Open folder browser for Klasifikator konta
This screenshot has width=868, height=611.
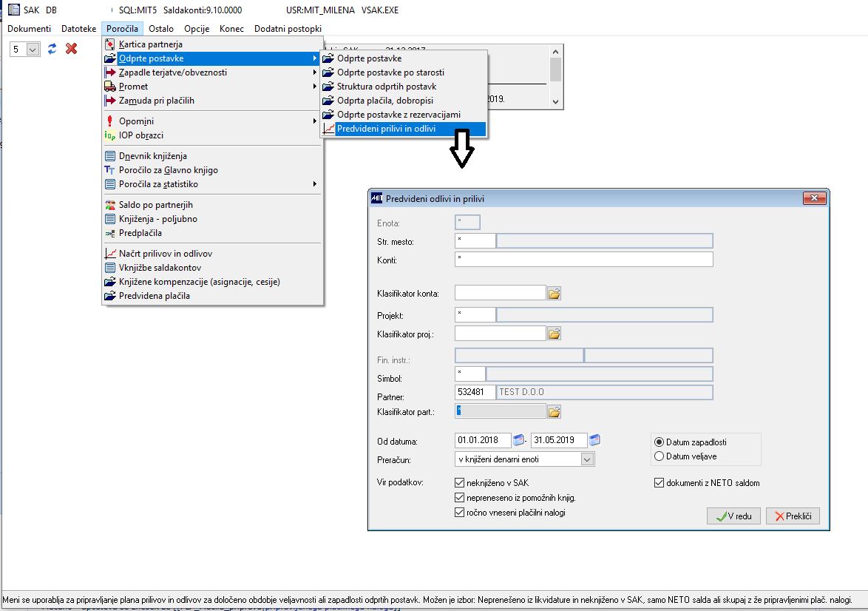(554, 294)
